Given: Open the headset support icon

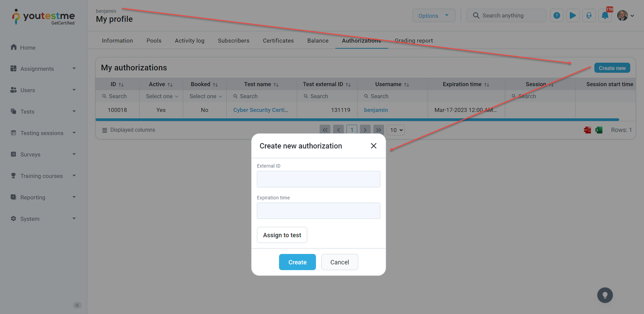Looking at the screenshot, I should point(589,16).
